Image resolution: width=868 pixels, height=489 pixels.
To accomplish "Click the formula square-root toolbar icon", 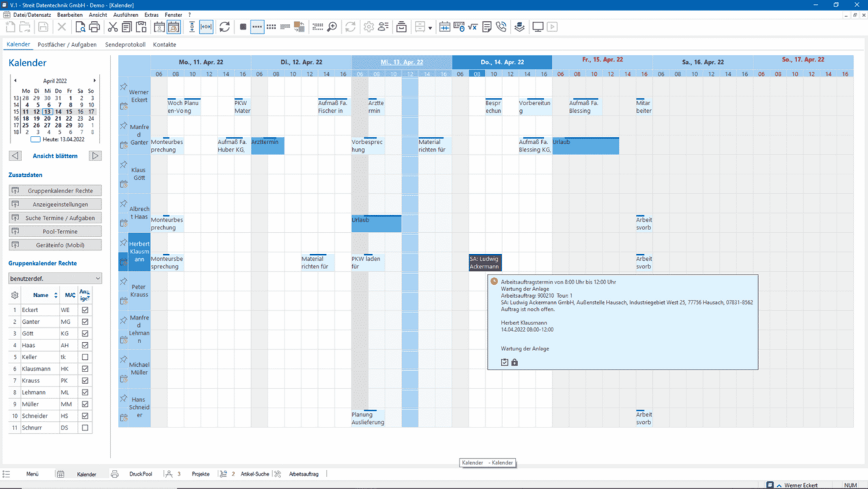I will point(472,27).
